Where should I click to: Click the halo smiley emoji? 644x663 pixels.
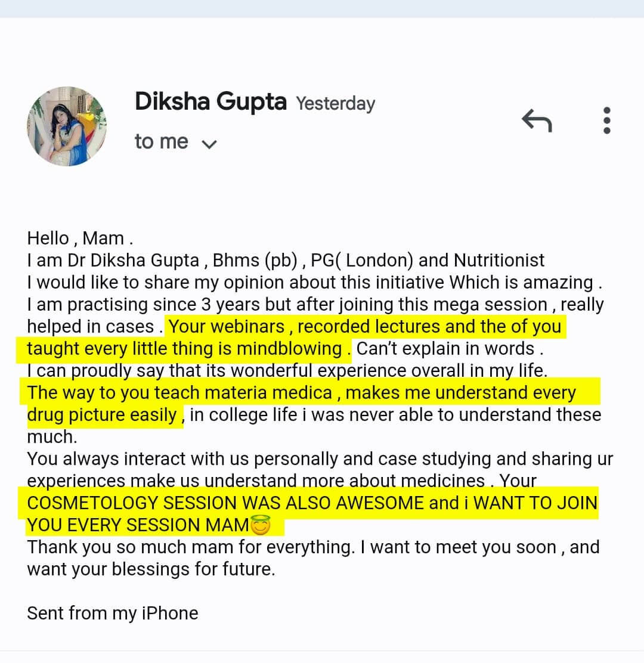coord(261,526)
